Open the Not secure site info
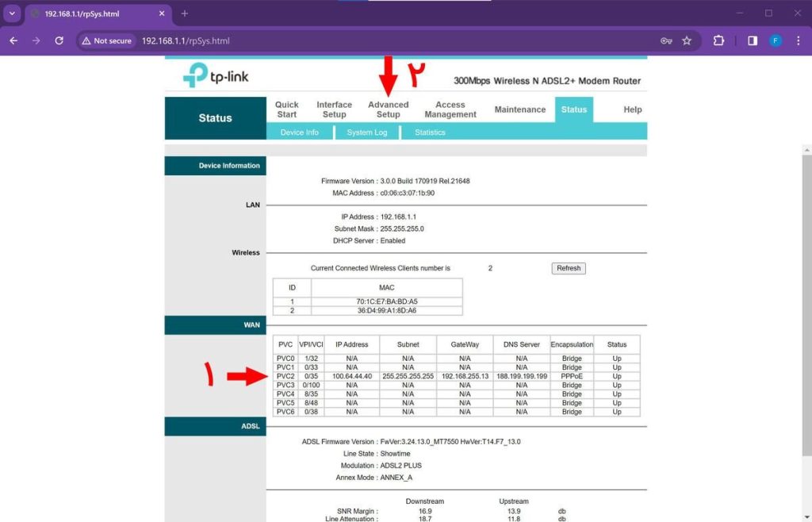This screenshot has height=522, width=812. [107, 40]
